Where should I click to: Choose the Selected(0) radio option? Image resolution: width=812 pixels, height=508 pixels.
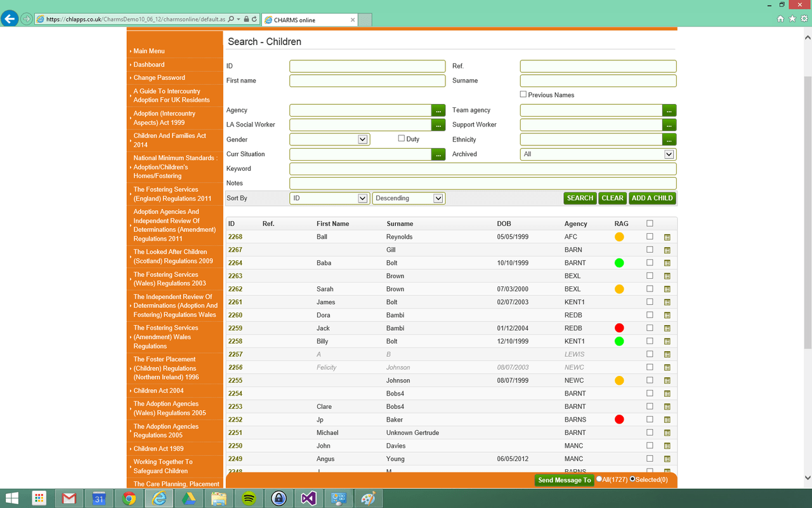point(632,479)
